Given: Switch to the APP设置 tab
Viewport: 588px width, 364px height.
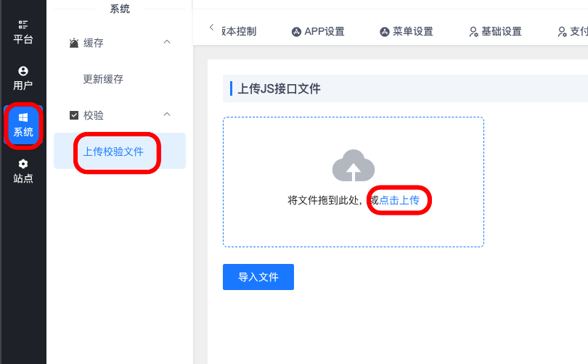Looking at the screenshot, I should point(318,31).
